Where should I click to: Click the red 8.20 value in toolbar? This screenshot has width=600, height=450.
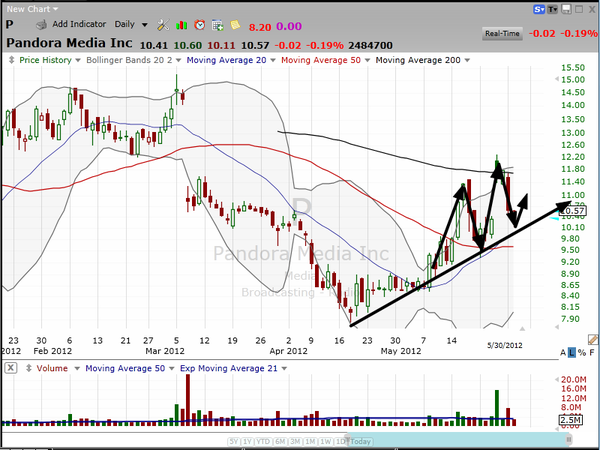click(260, 27)
